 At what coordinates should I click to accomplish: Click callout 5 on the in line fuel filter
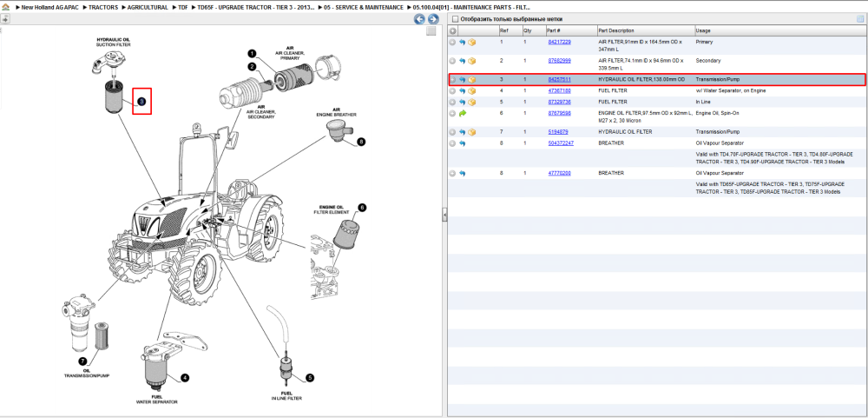310,377
